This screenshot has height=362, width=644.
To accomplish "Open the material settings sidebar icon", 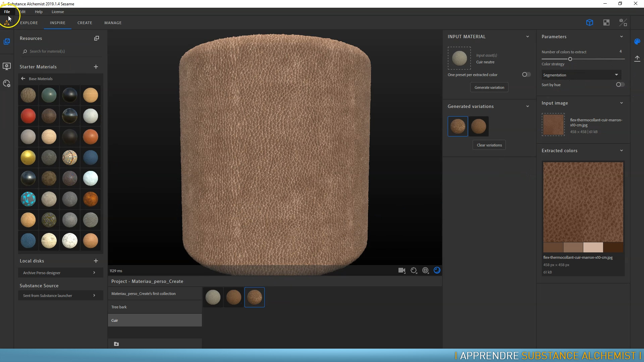I will coord(7,83).
